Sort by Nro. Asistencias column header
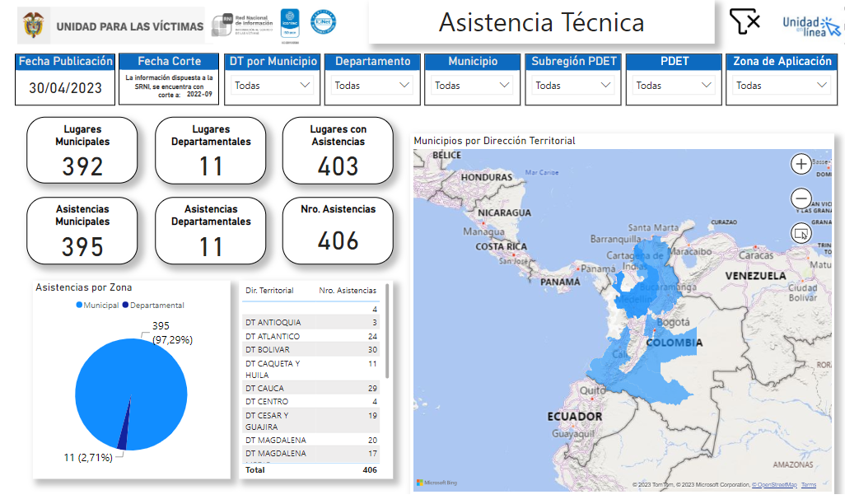 click(348, 291)
